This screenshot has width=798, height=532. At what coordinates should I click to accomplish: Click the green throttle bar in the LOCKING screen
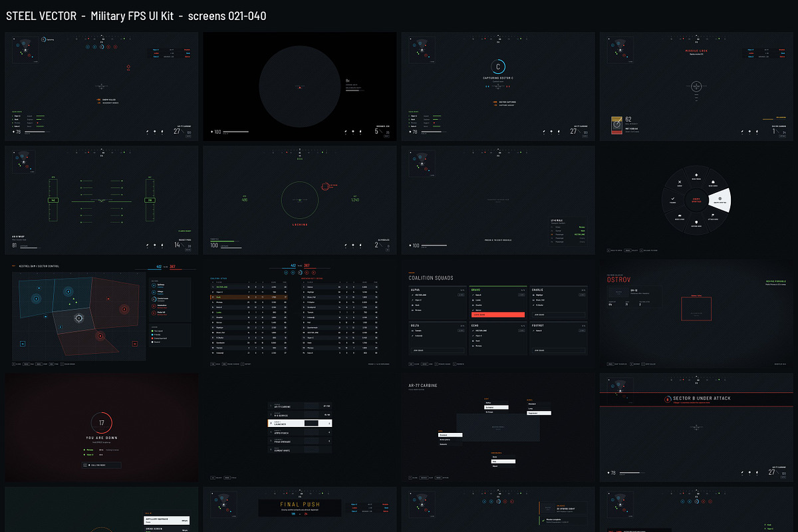click(225, 241)
